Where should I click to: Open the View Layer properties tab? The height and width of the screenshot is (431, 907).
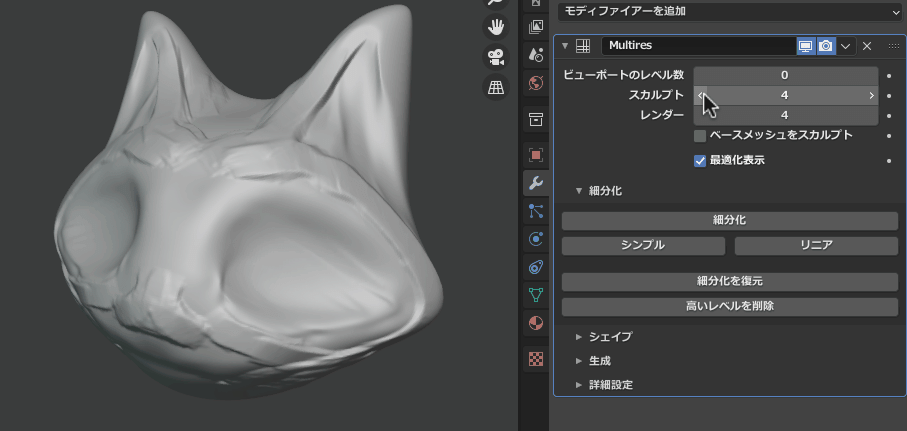coord(536,27)
